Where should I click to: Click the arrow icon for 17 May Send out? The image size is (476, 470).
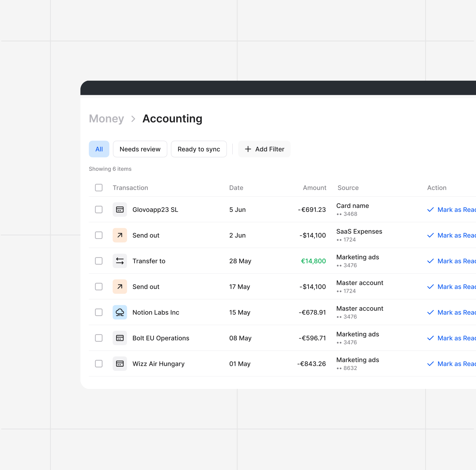(x=120, y=287)
